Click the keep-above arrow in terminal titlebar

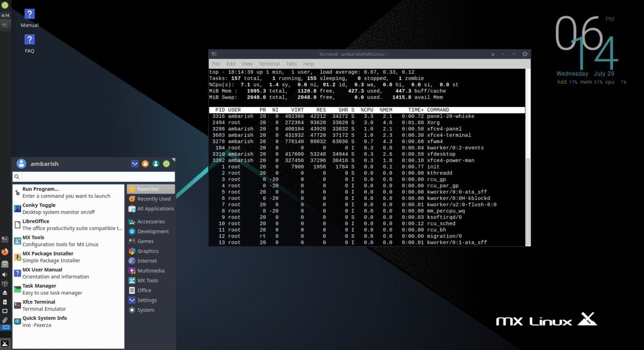point(493,54)
